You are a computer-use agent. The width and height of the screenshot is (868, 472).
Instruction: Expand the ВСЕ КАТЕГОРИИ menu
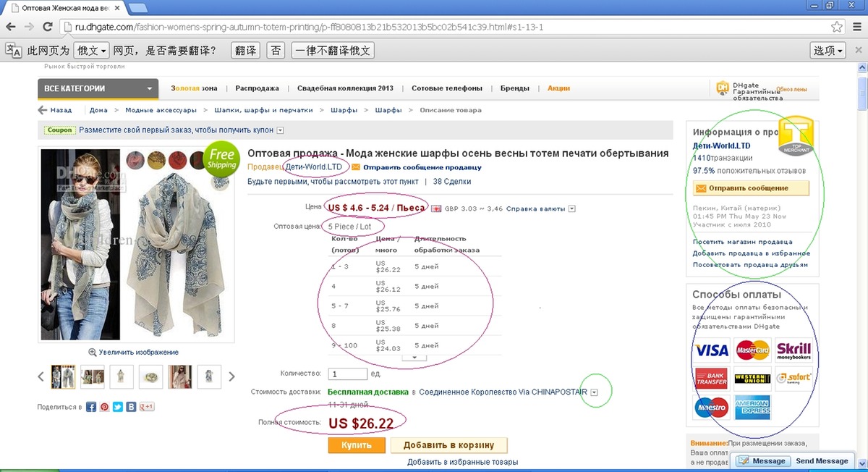[98, 88]
